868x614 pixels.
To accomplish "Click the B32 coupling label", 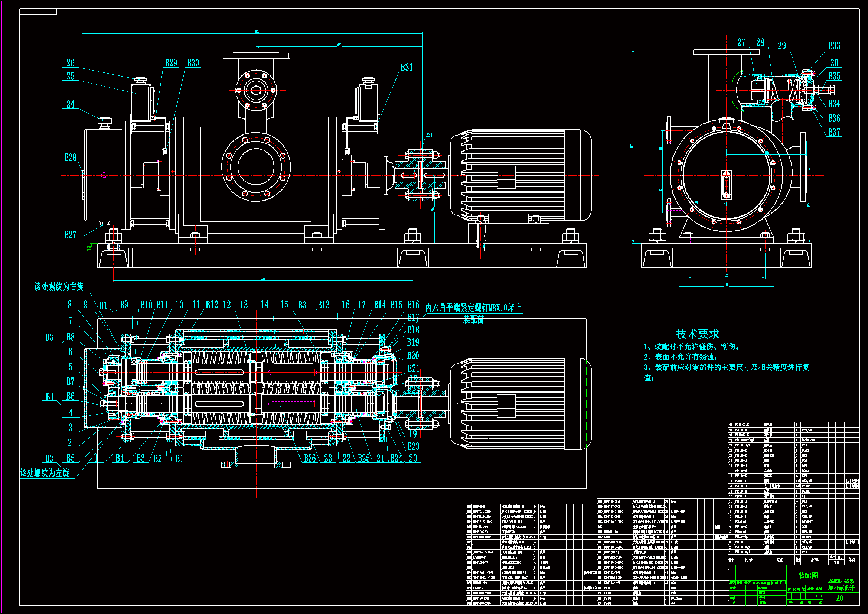I will click(x=429, y=135).
